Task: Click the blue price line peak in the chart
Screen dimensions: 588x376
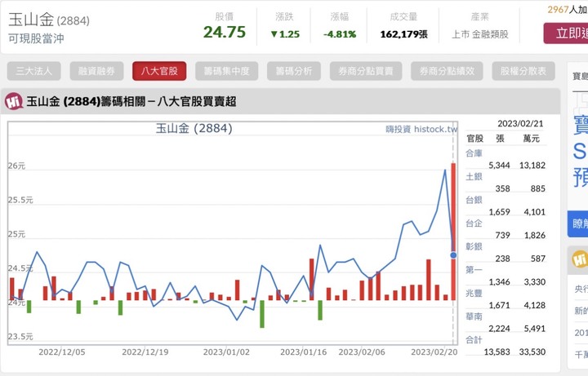Action: [x=445, y=170]
